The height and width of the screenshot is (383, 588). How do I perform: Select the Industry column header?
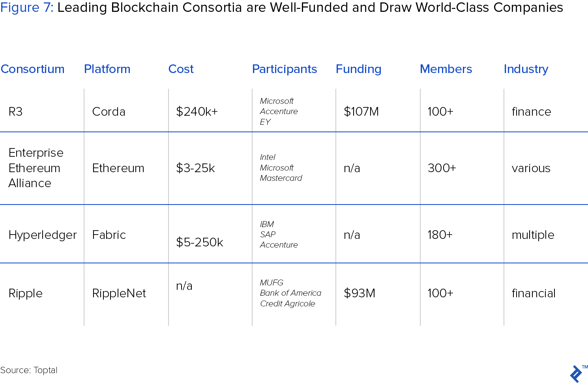tap(526, 69)
